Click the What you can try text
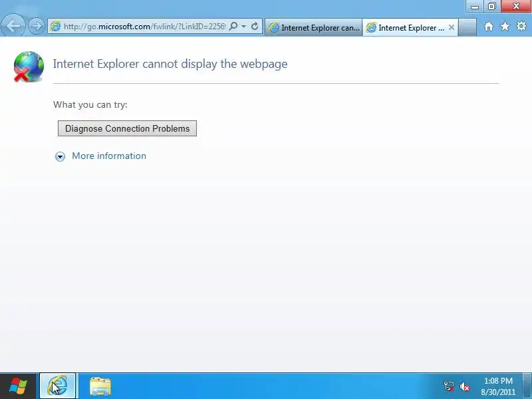 coord(90,104)
